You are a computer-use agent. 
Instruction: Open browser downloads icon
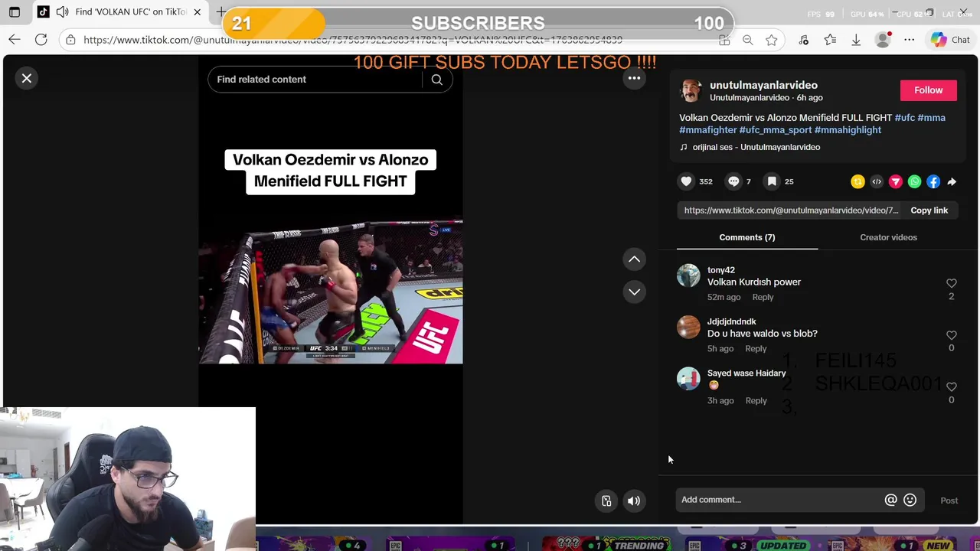(x=856, y=40)
